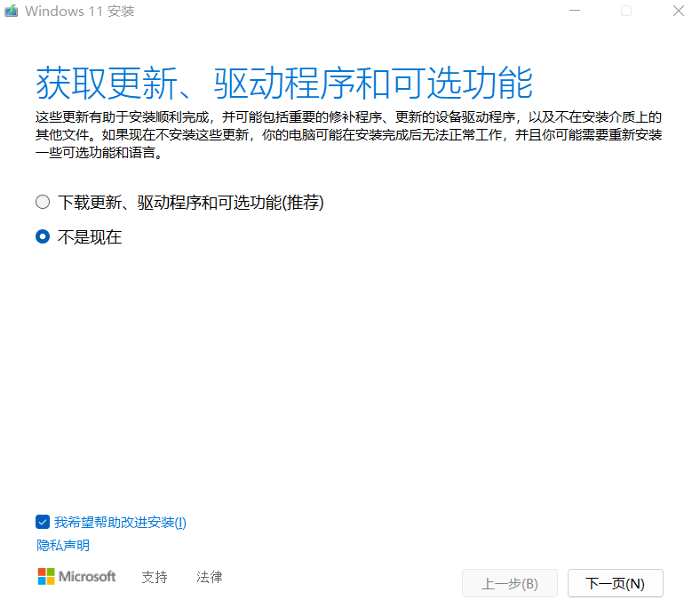
Task: Choose the 不是现在 radio button
Action: pos(43,237)
